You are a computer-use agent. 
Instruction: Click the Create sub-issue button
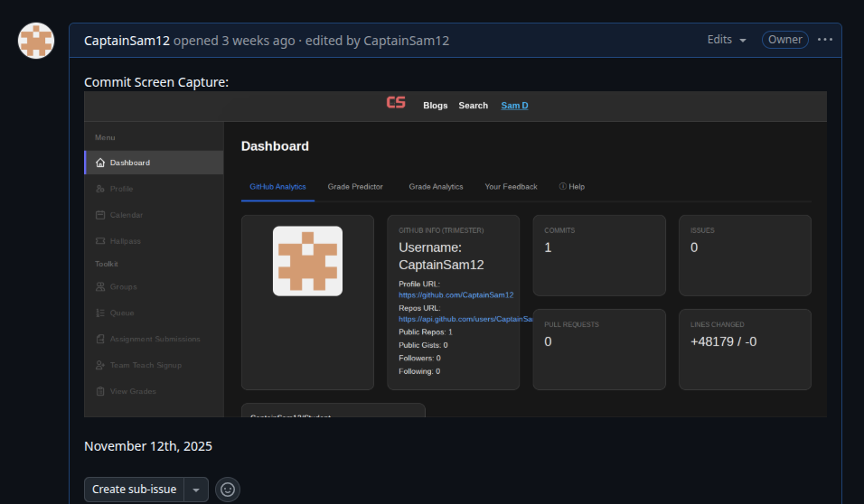[134, 490]
